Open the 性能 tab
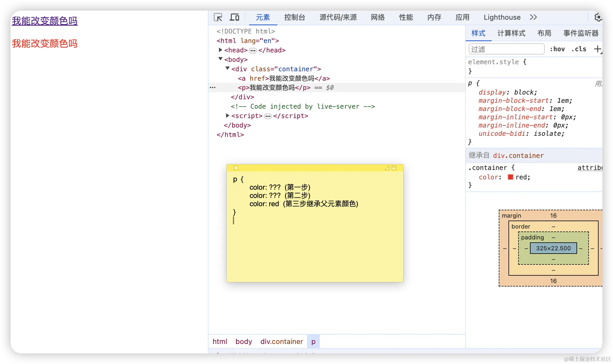The width and height of the screenshot is (613, 364). 406,17
